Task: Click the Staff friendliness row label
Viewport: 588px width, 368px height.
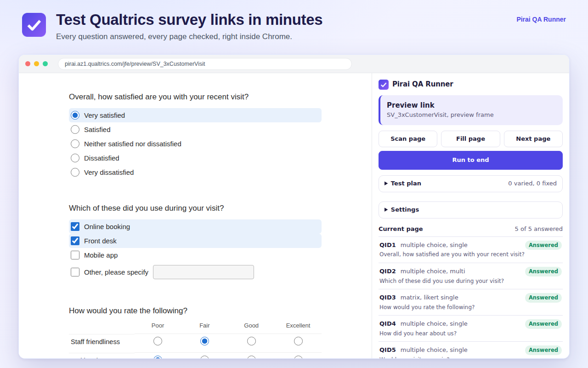Action: coord(96,342)
